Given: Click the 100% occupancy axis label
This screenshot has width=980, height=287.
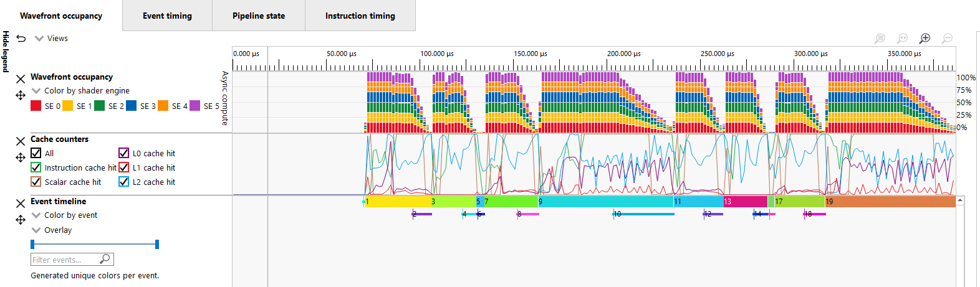Looking at the screenshot, I should tap(966, 78).
